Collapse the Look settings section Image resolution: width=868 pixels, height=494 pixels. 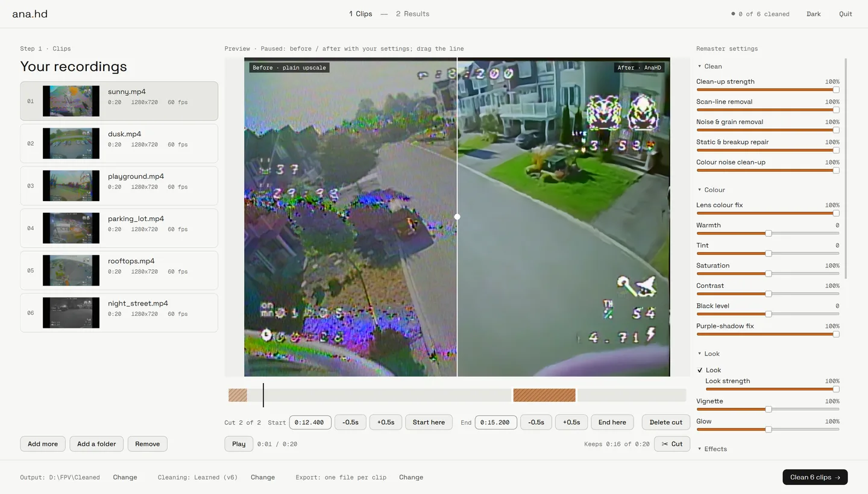point(708,354)
